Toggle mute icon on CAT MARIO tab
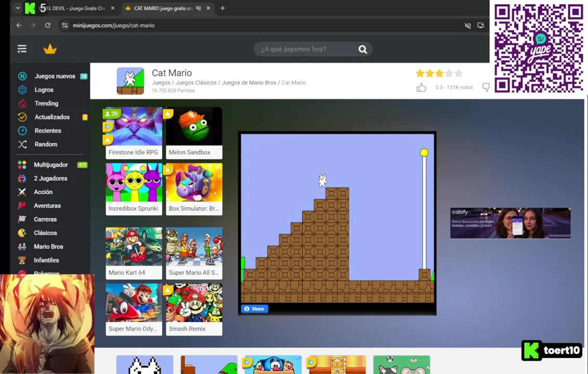588x374 pixels. (198, 8)
